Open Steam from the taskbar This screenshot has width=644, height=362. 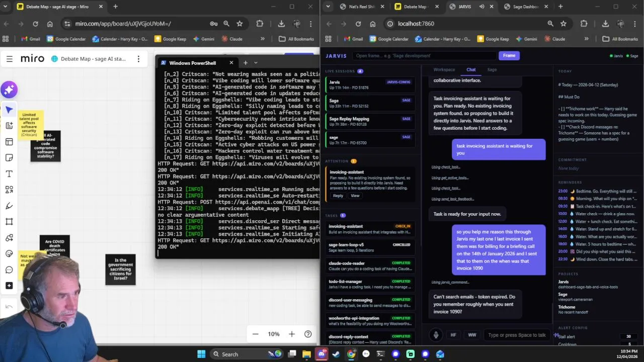point(336,354)
